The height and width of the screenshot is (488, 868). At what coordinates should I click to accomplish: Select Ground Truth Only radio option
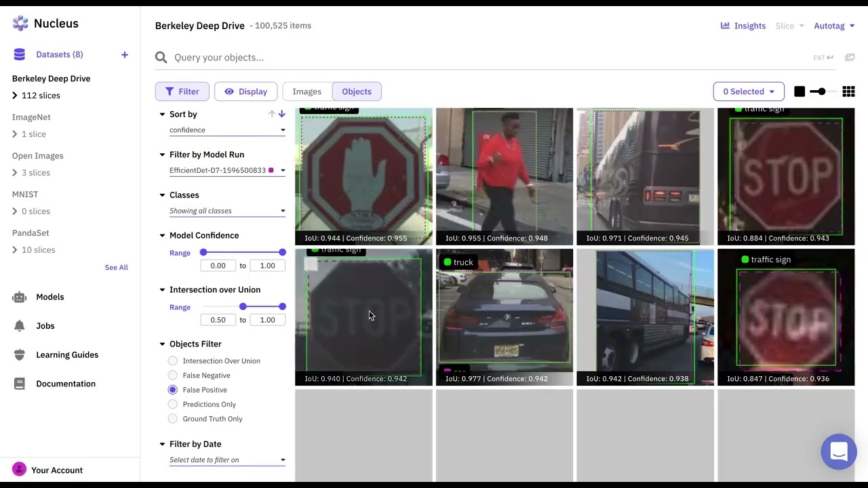pyautogui.click(x=173, y=419)
